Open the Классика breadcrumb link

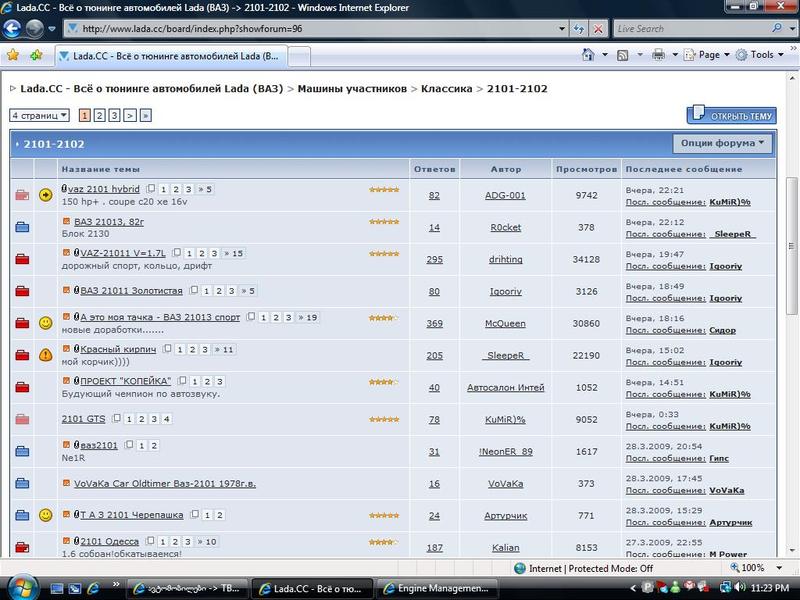click(x=446, y=88)
